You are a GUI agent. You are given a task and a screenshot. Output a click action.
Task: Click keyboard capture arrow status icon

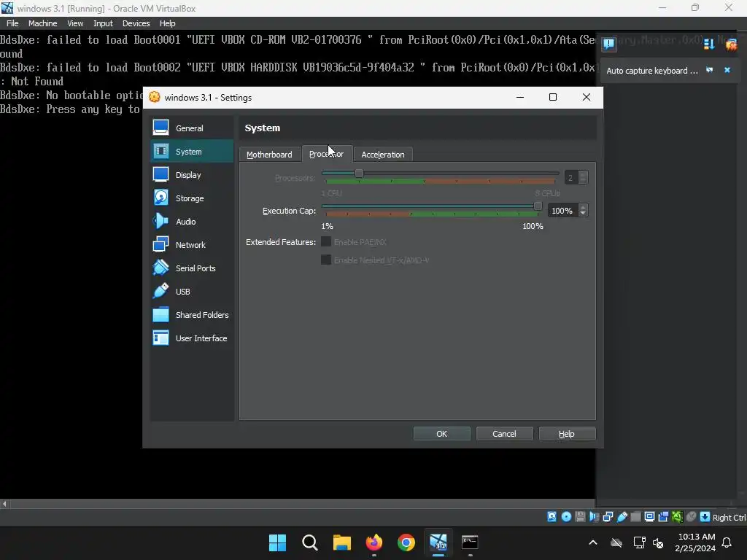pyautogui.click(x=705, y=517)
